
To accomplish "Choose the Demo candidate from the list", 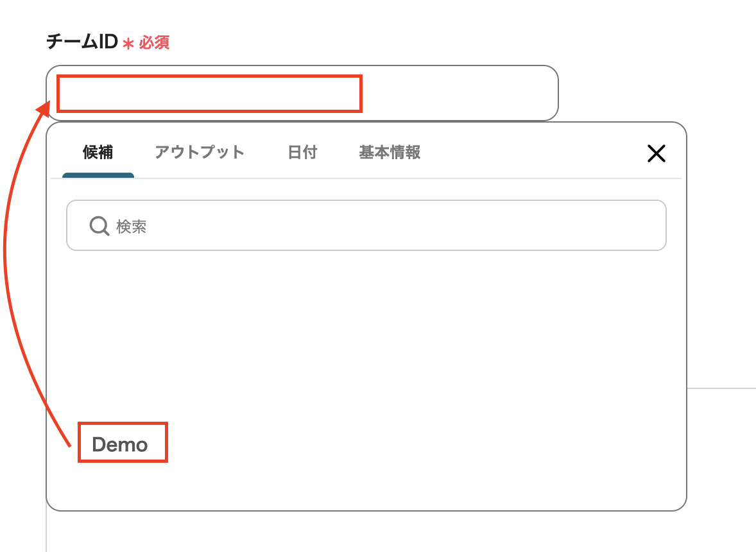I will [120, 444].
